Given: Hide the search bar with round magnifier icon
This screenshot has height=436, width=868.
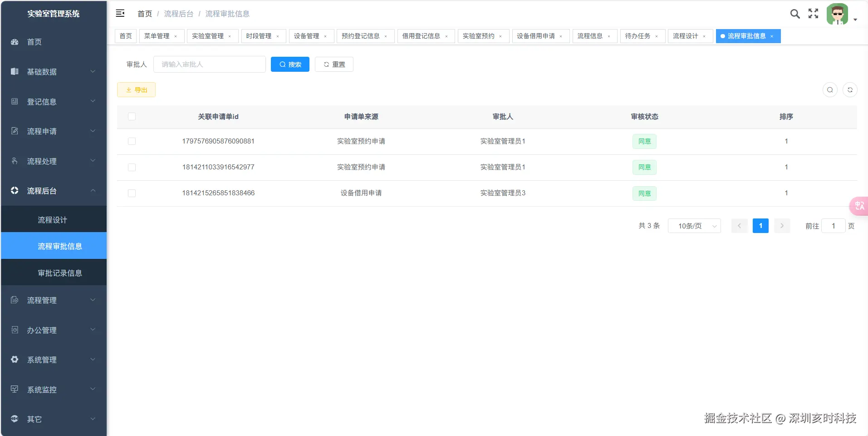Looking at the screenshot, I should (x=830, y=90).
